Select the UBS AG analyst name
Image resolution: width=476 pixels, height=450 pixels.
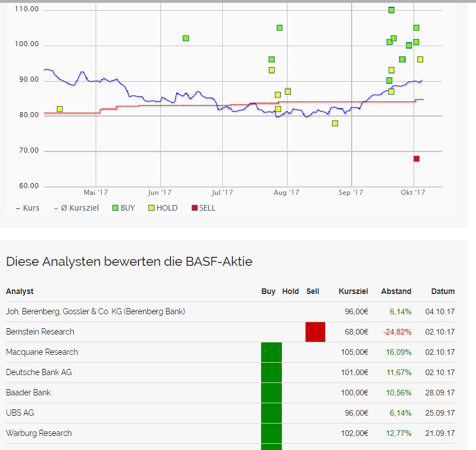[20, 413]
